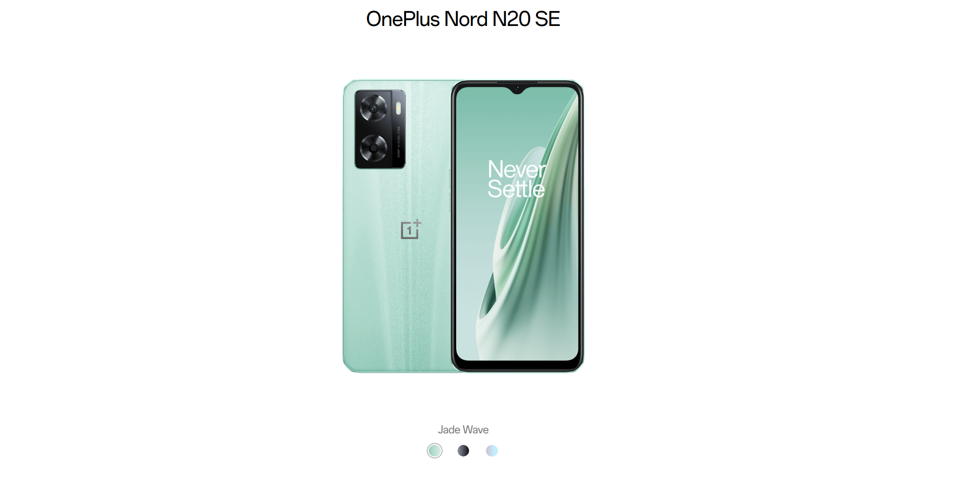This screenshot has height=481, width=980.
Task: Click the black rear camera module housing
Action: [380, 129]
